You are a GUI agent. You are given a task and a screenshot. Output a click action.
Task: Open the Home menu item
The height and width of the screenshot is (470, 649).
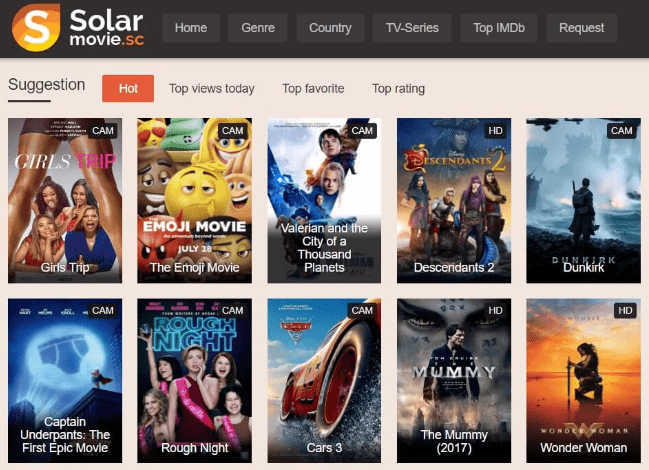click(x=191, y=28)
